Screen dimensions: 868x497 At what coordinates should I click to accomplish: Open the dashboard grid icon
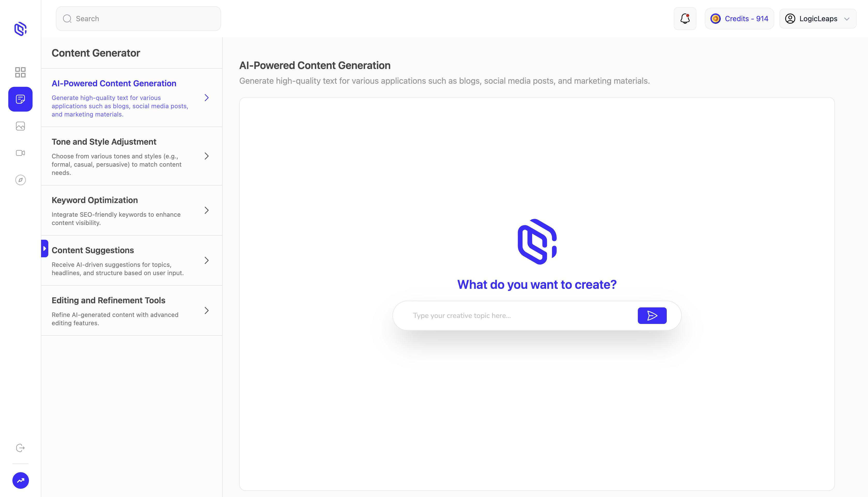[20, 72]
